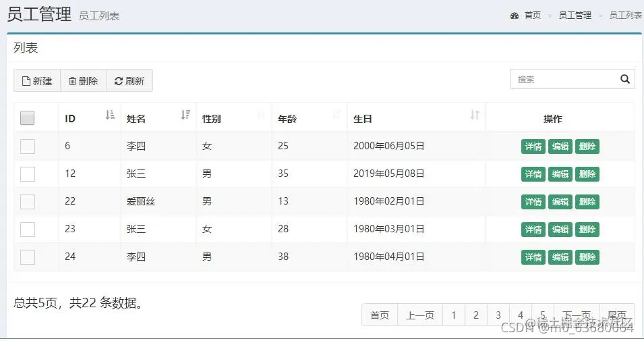
Task: Sort the table by 年龄 column arrow
Action: click(336, 115)
